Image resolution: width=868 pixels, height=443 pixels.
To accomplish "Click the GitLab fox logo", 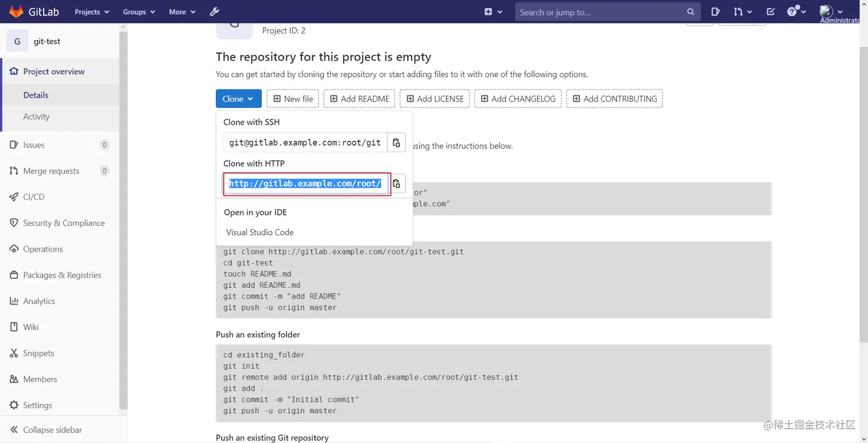I will (16, 11).
